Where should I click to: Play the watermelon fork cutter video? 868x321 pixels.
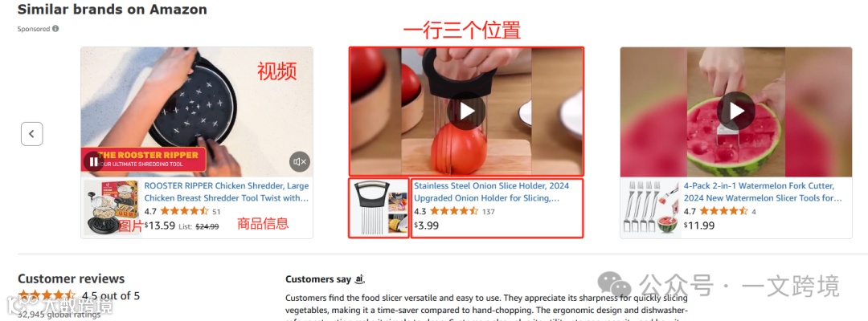click(735, 111)
